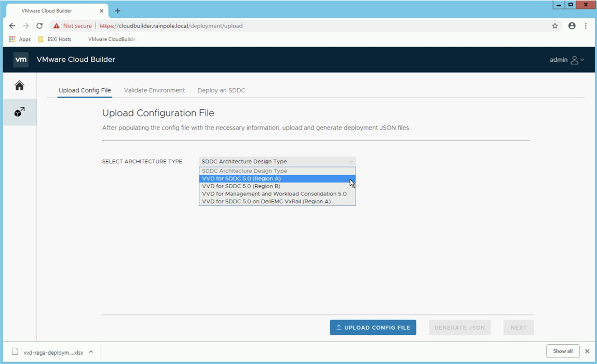The width and height of the screenshot is (597, 364).
Task: Switch to the Deploy an SDDC tab
Action: pos(221,90)
